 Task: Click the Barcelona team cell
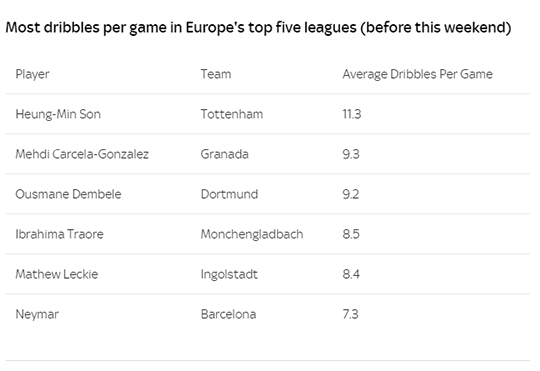[228, 314]
